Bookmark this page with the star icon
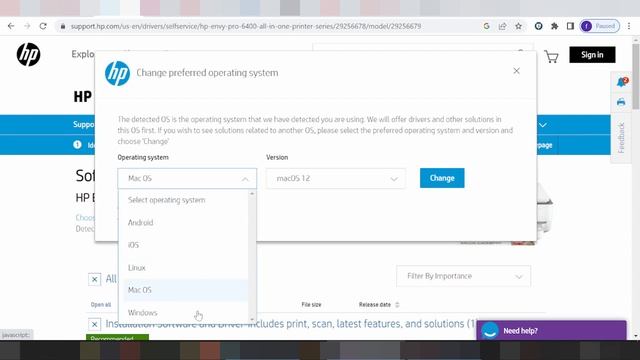 518,26
